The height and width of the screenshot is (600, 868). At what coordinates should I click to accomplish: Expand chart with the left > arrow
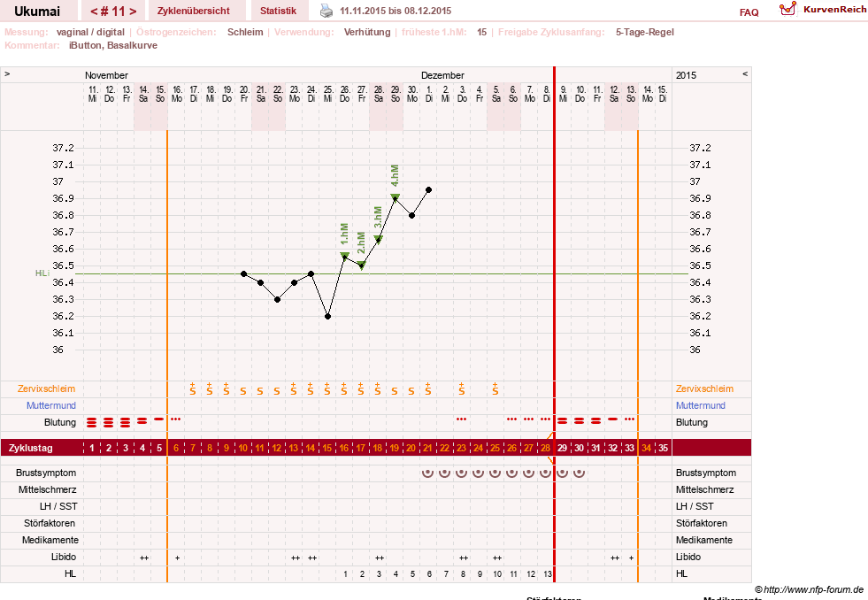click(7, 73)
